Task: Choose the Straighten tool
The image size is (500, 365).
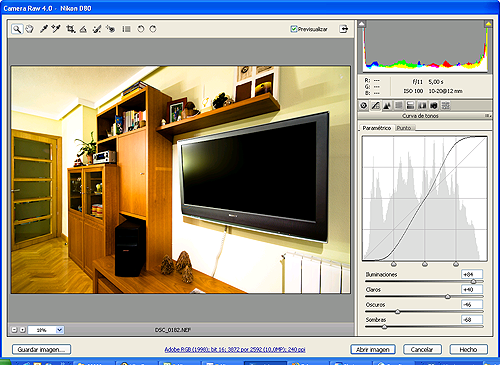Action: coord(83,29)
